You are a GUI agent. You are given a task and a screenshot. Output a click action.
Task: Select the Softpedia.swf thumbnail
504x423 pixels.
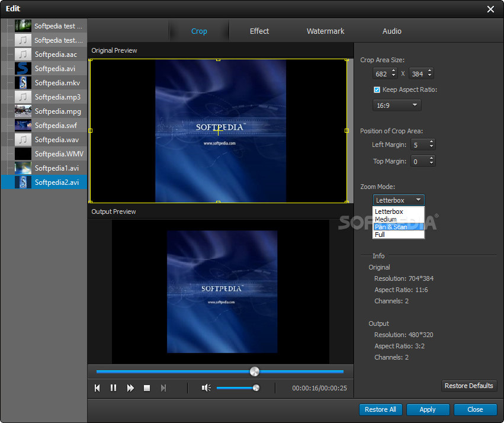pos(23,126)
